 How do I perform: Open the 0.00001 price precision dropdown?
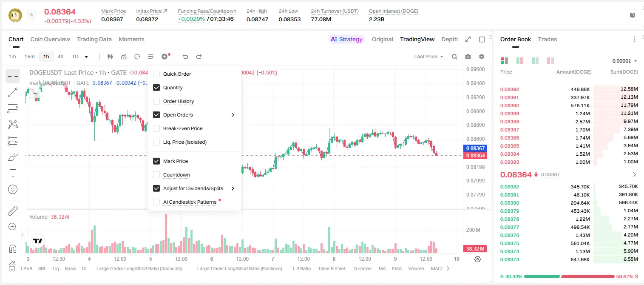point(624,61)
